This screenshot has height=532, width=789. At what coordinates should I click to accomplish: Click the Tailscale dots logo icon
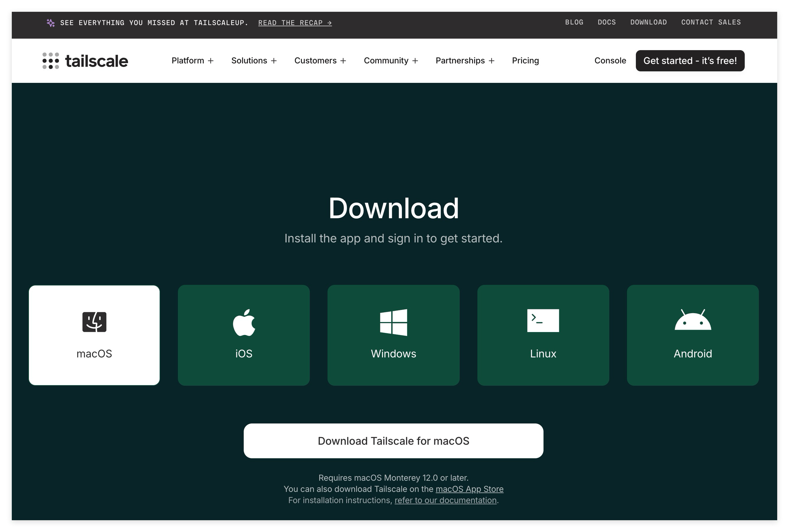pos(50,61)
